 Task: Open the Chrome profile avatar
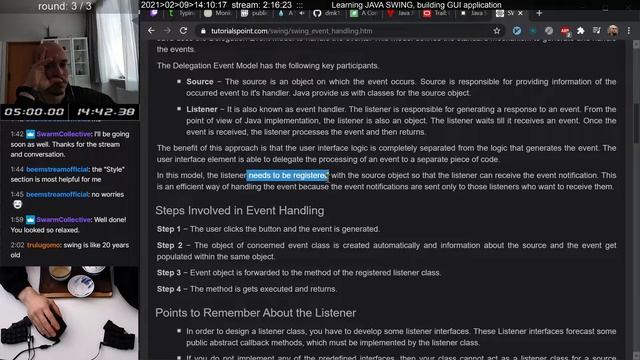[x=613, y=31]
